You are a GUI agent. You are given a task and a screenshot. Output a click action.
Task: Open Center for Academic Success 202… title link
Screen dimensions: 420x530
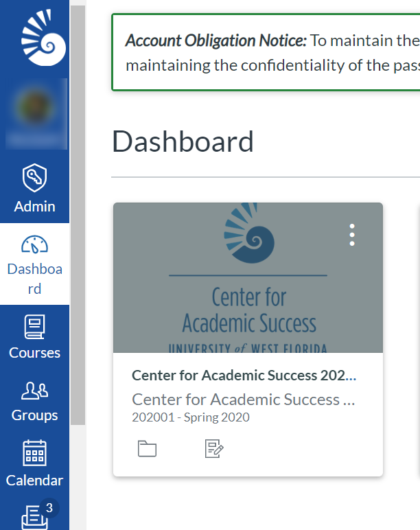pos(244,376)
